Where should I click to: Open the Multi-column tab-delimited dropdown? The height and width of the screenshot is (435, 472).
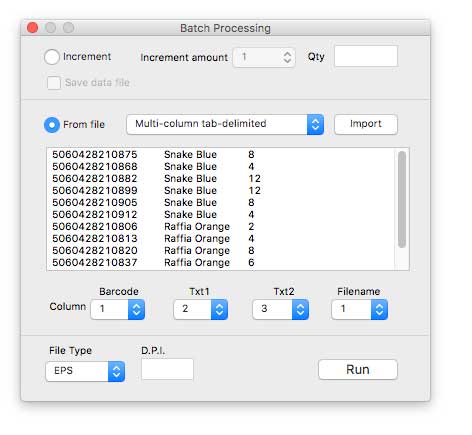point(225,124)
